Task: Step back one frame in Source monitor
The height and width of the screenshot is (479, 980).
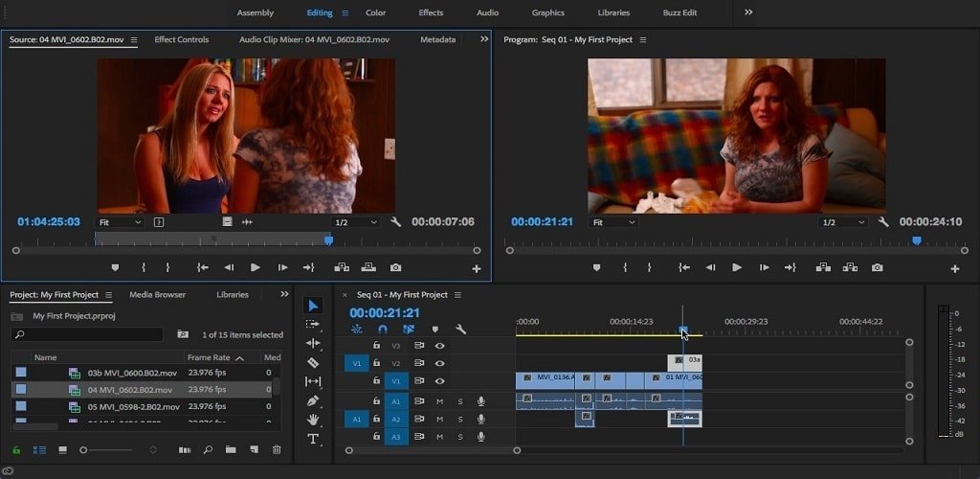Action: click(x=229, y=267)
